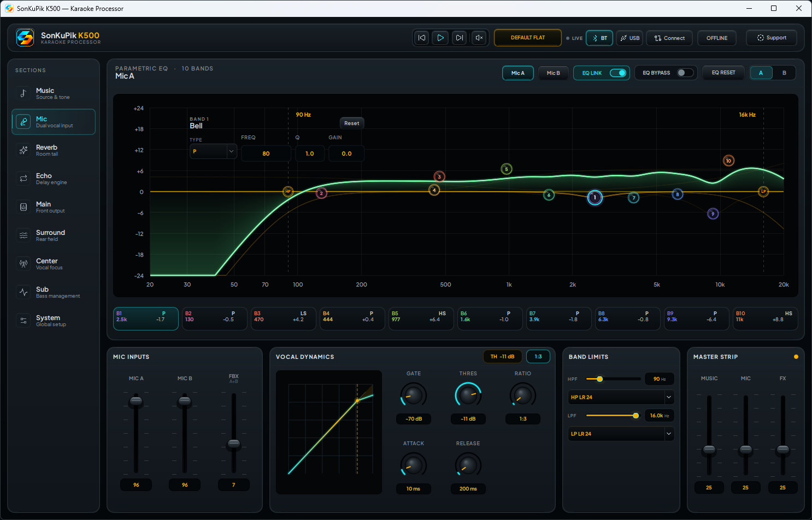
Task: Click the GATE knob
Action: [414, 394]
